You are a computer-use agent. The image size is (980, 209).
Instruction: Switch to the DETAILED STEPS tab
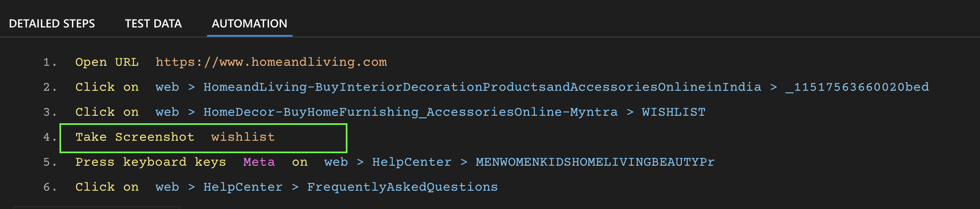tap(52, 24)
